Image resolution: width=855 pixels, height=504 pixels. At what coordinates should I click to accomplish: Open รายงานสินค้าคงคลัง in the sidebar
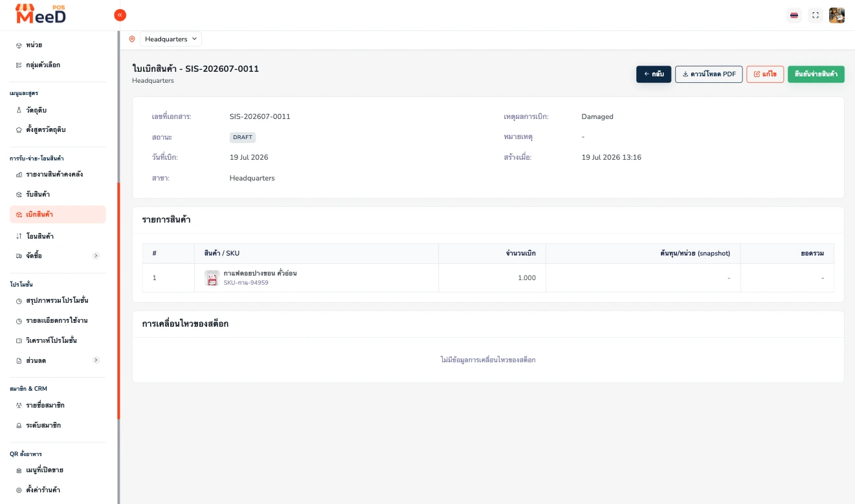[x=58, y=175]
